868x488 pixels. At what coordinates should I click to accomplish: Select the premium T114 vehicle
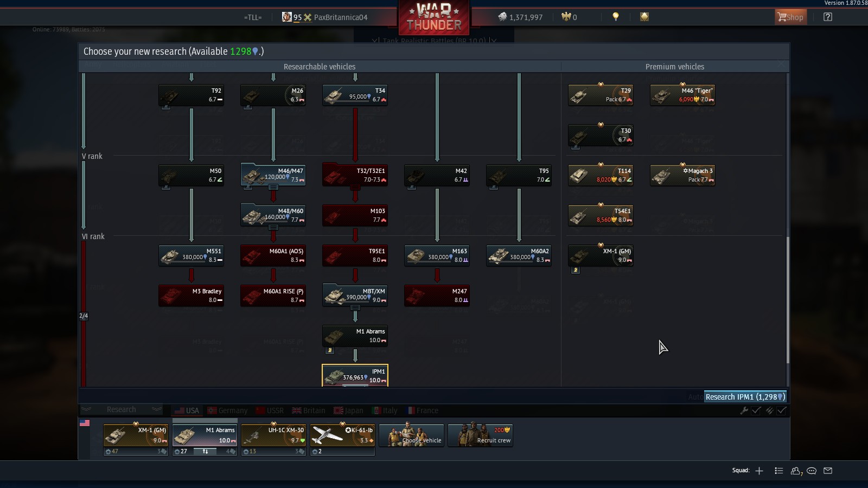tap(601, 176)
